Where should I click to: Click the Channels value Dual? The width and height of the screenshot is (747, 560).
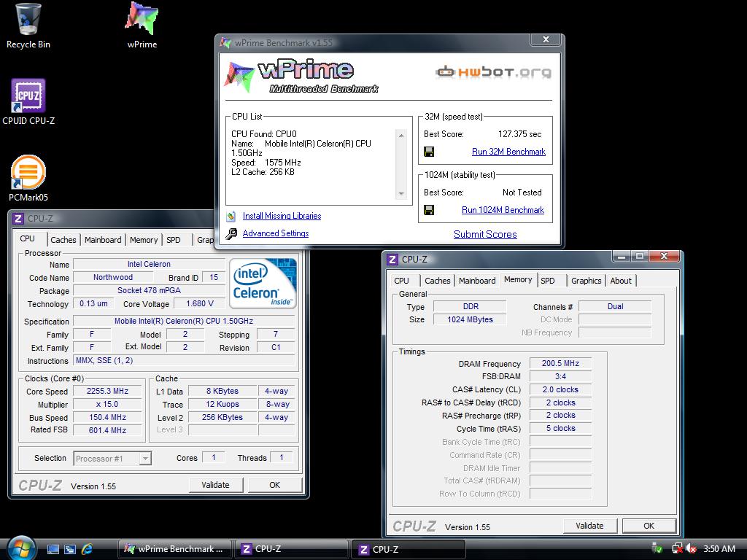(x=615, y=307)
